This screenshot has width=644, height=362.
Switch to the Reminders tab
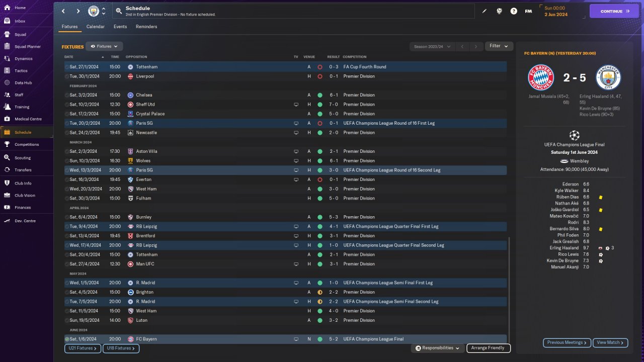point(146,27)
